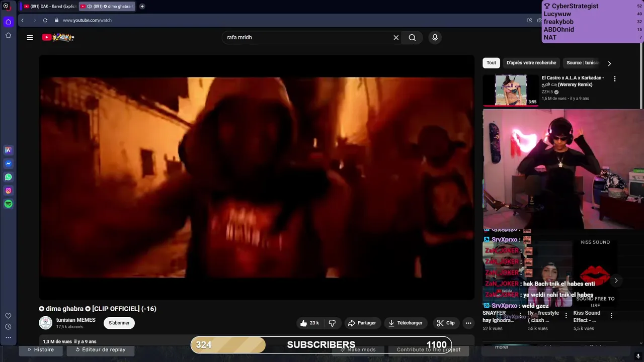Start voice search with microphone icon
This screenshot has width=644, height=362.
(435, 37)
